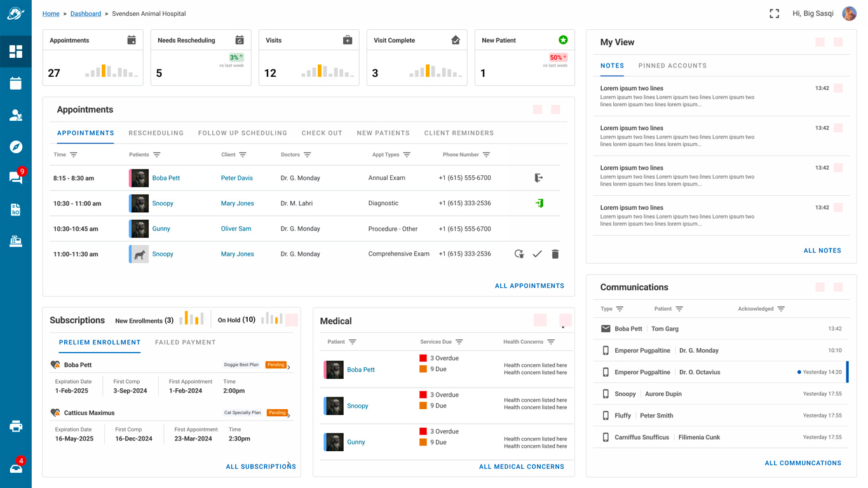Open the cash register icon in the sidebar
The height and width of the screenshot is (488, 868).
coord(16,241)
